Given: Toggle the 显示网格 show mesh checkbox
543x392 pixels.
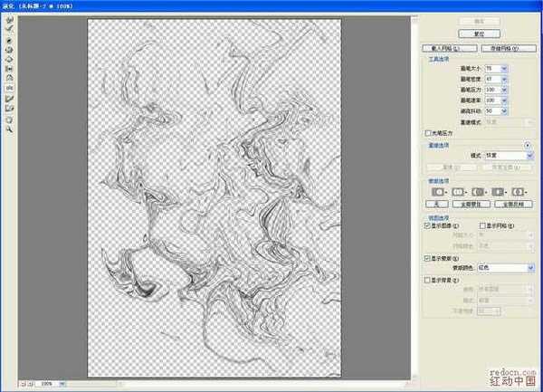Looking at the screenshot, I should point(484,225).
